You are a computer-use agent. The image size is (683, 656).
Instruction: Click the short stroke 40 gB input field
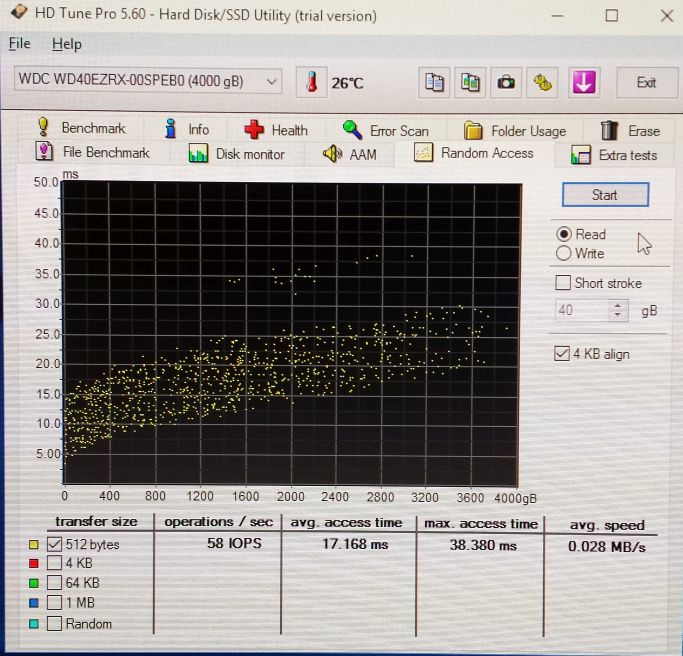click(582, 310)
